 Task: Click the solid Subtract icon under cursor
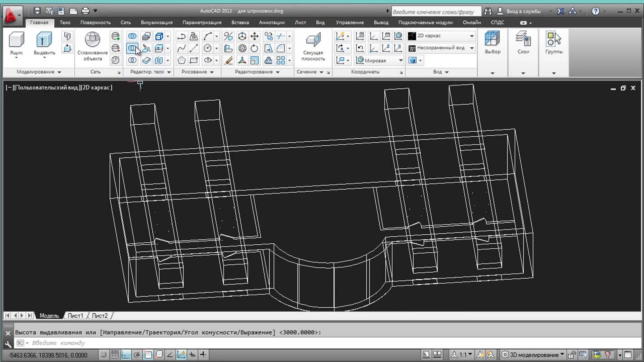(132, 48)
